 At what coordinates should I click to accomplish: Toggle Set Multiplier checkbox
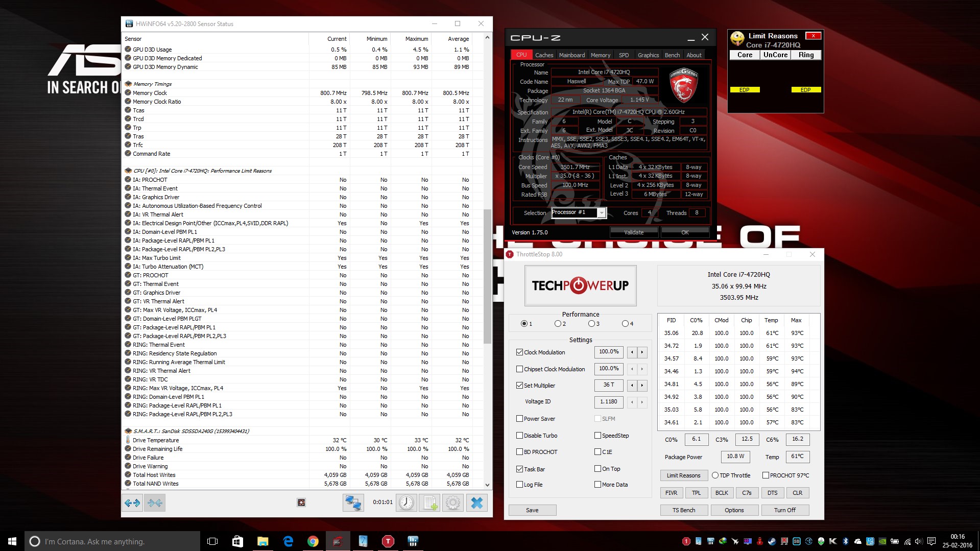(x=519, y=386)
